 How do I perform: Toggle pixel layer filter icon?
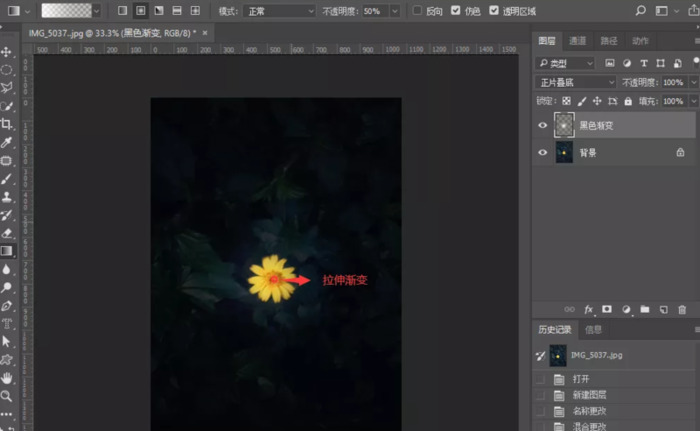(610, 63)
